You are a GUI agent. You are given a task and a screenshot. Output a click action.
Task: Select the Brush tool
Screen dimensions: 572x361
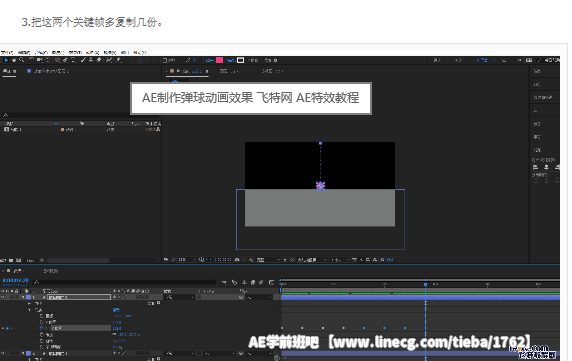coord(83,60)
